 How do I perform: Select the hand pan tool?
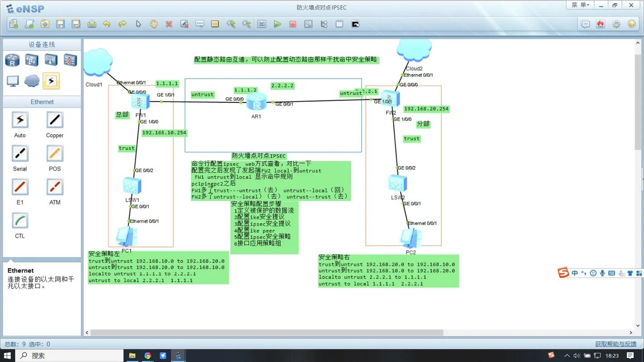coord(154,24)
